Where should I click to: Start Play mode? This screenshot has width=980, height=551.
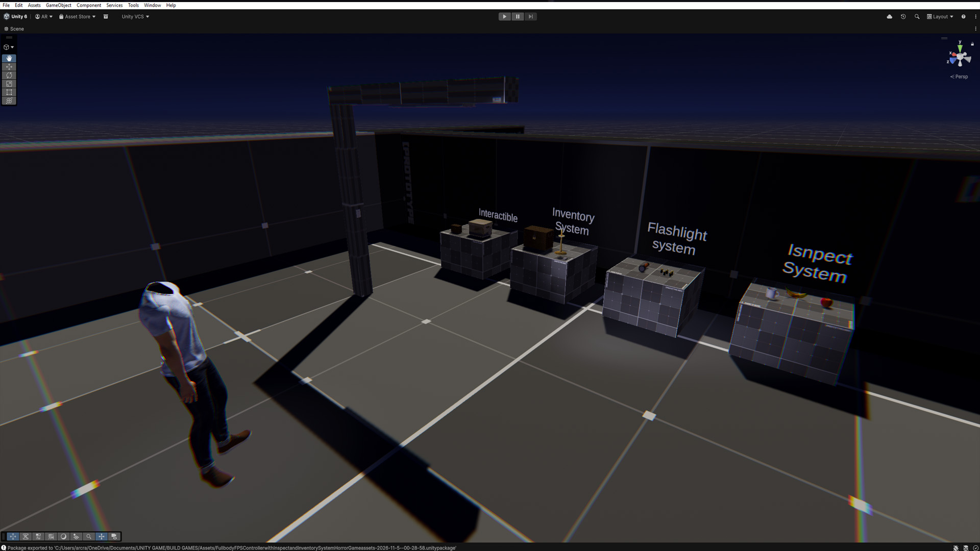coord(504,16)
